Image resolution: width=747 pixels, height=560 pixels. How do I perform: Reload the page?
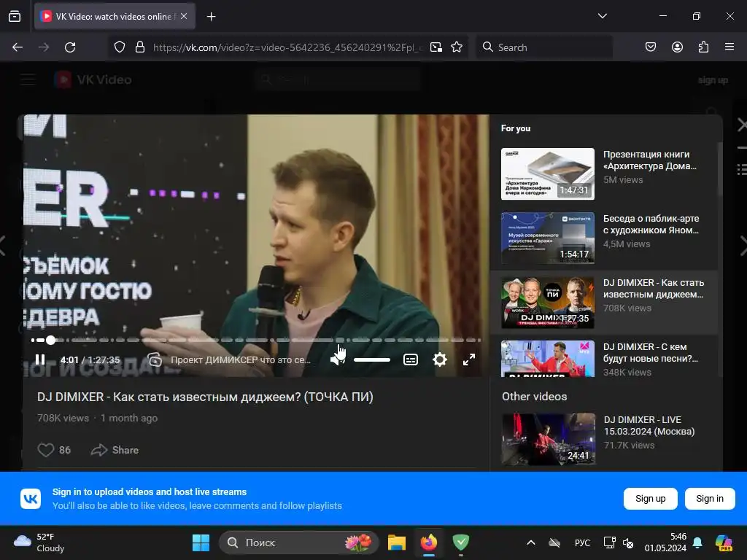(70, 47)
